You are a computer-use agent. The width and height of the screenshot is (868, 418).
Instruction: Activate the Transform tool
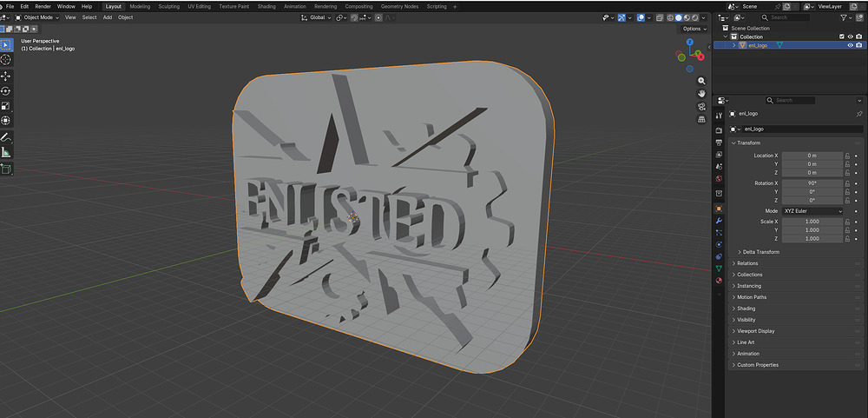[x=6, y=120]
